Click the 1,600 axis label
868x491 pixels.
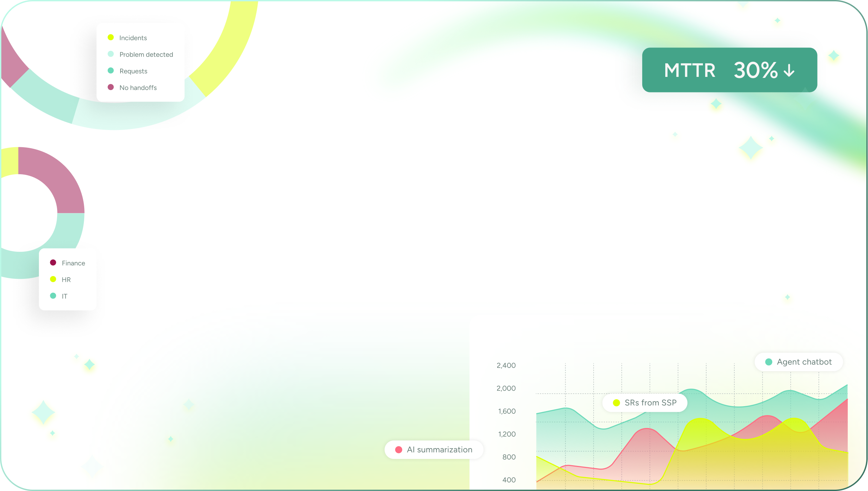[x=507, y=411]
